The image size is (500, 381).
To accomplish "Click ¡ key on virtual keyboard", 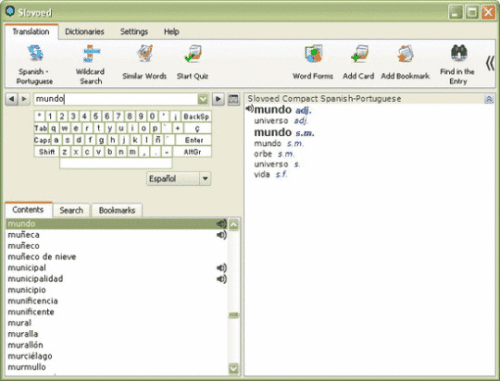I will (175, 116).
